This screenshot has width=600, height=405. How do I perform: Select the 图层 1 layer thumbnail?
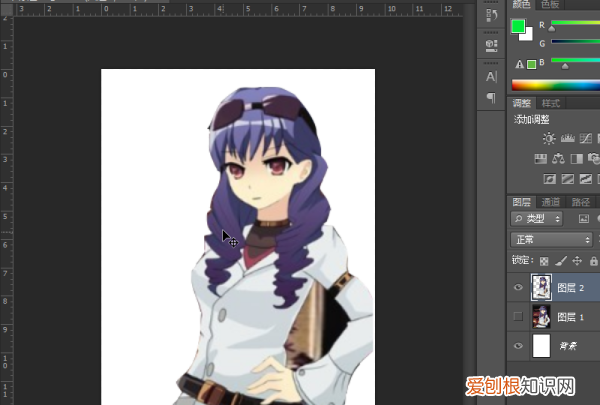click(x=541, y=317)
